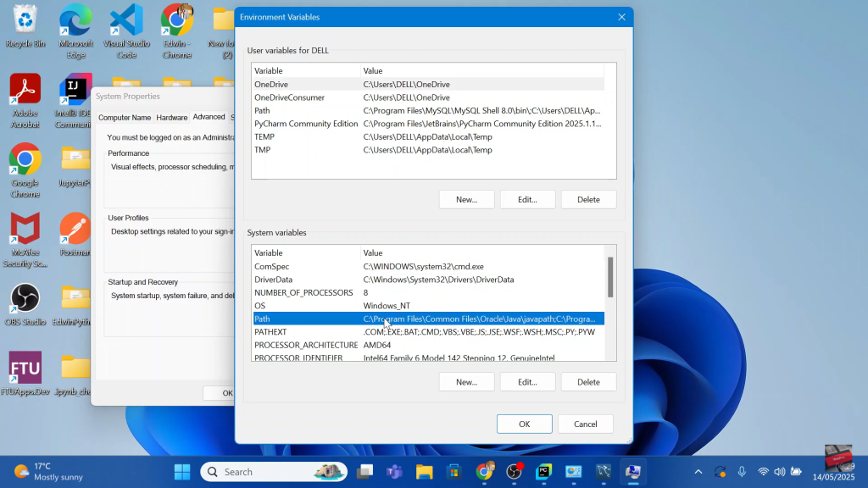Screen dimensions: 868x488
Task: Select the OneDrive user variable row
Action: click(428, 84)
